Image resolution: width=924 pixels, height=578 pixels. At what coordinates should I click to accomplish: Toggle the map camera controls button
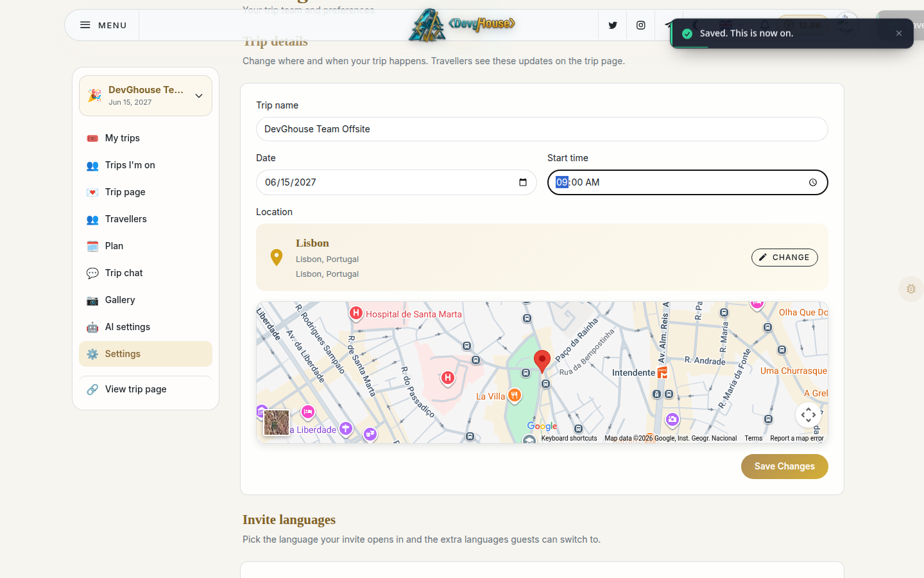809,415
